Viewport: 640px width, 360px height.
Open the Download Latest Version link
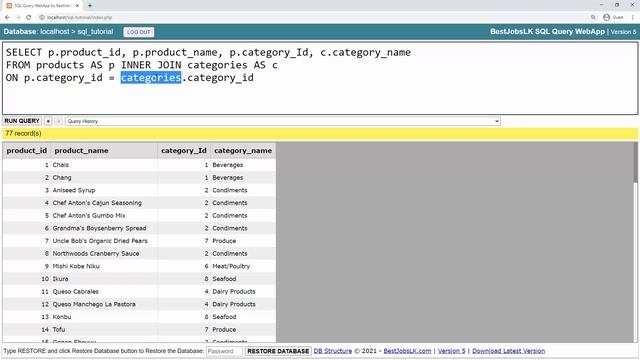[x=508, y=351]
